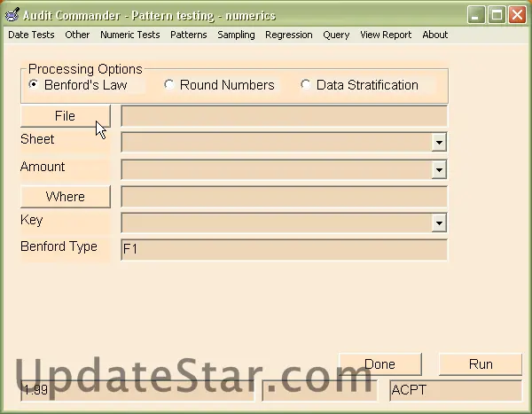The height and width of the screenshot is (414, 532).
Task: Click the ACPT status field
Action: click(x=456, y=390)
